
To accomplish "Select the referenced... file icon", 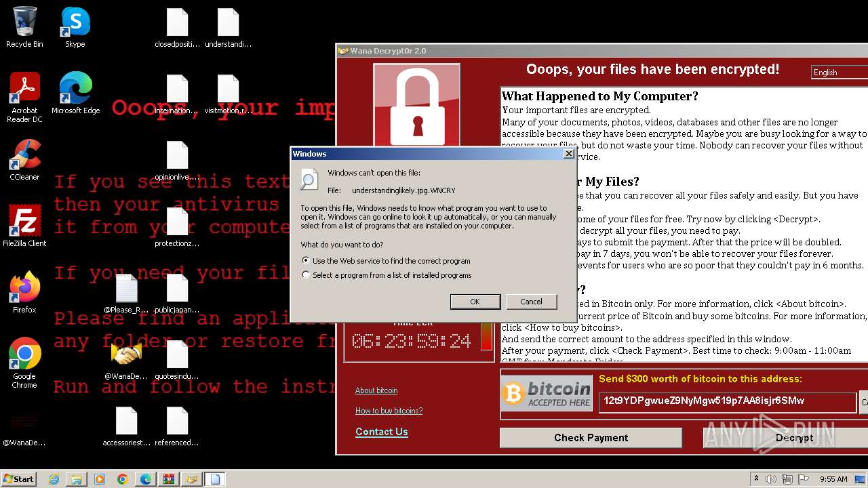I will [x=177, y=426].
